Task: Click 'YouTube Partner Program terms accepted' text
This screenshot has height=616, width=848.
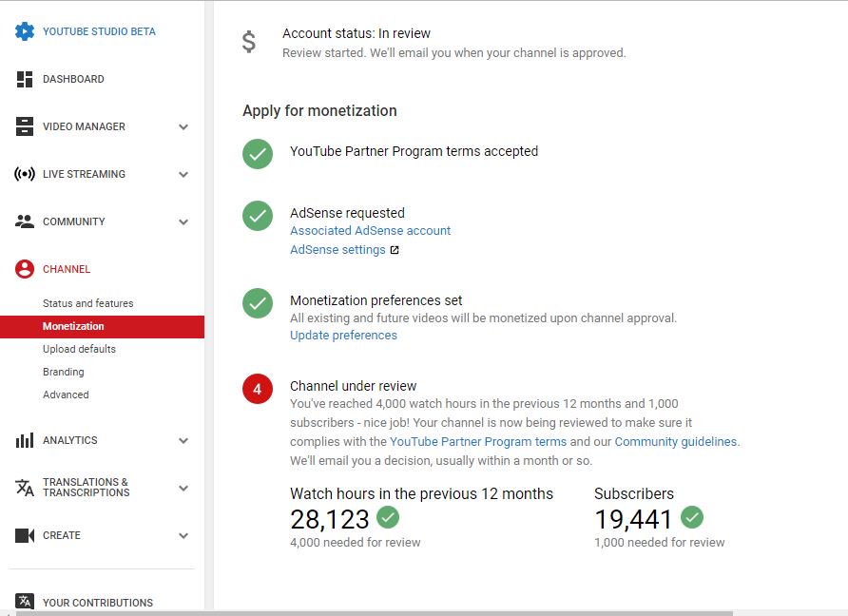Action: (414, 151)
